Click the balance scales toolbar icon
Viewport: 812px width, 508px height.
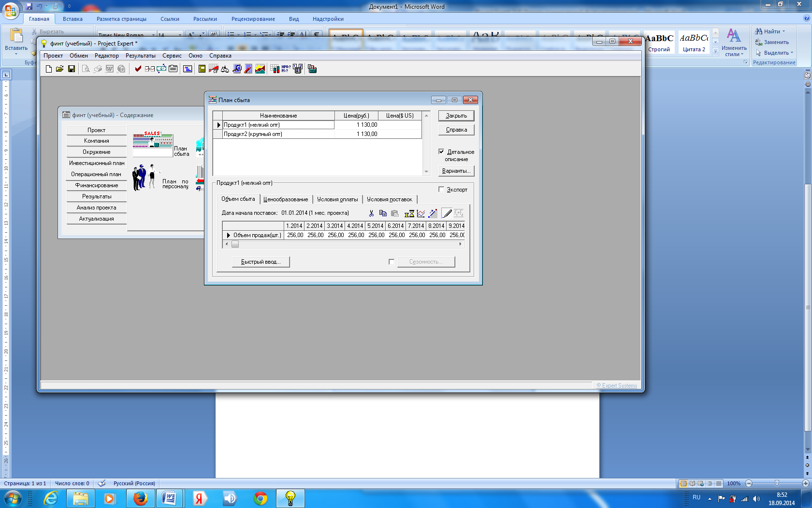click(x=225, y=69)
